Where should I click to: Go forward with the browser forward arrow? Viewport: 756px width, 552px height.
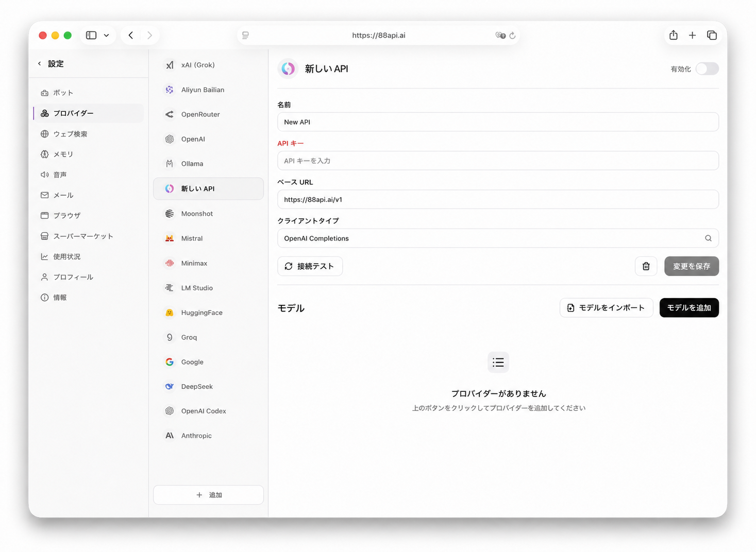[149, 35]
